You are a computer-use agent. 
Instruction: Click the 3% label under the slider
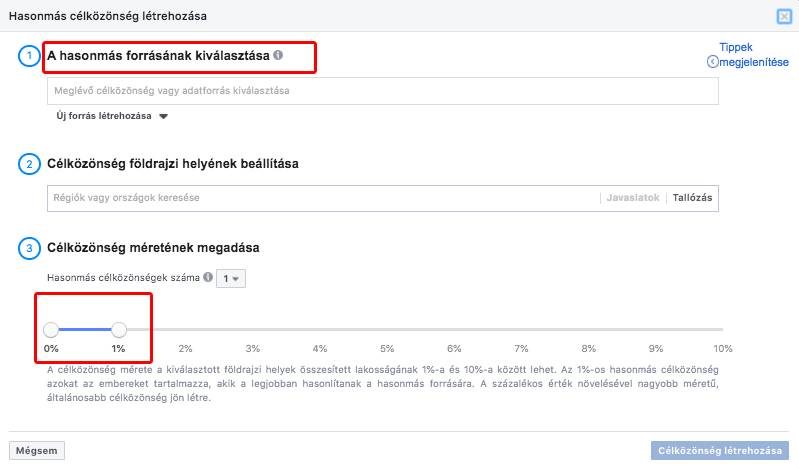(253, 349)
